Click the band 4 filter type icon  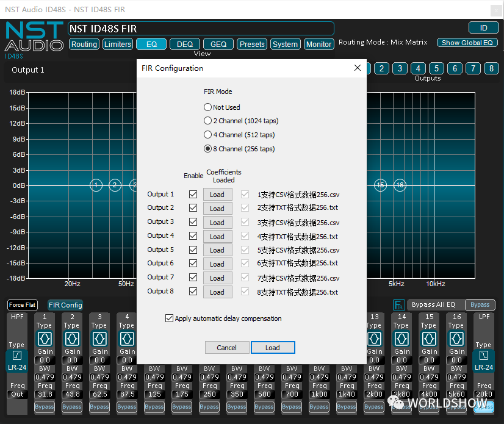coord(127,339)
